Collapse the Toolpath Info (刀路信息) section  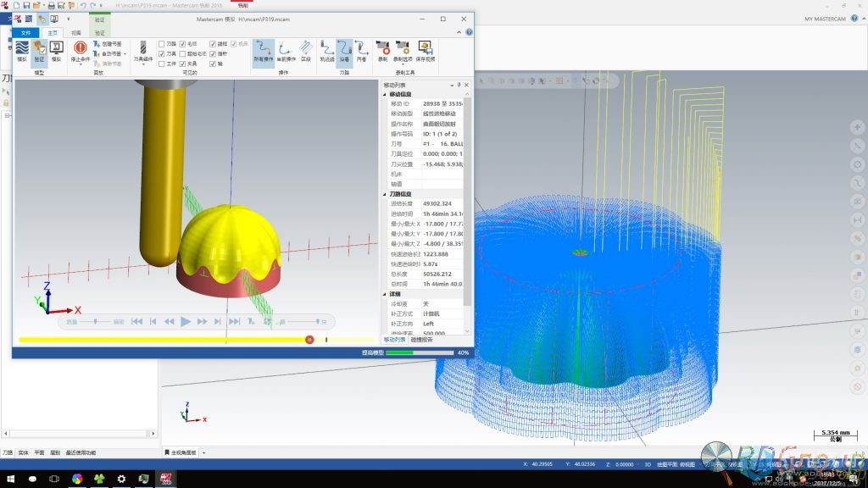tap(386, 194)
